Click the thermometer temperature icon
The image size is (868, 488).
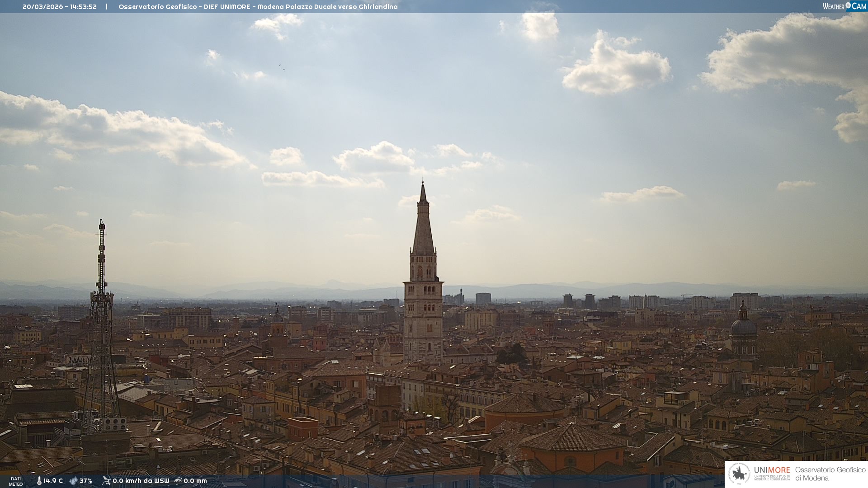[39, 481]
